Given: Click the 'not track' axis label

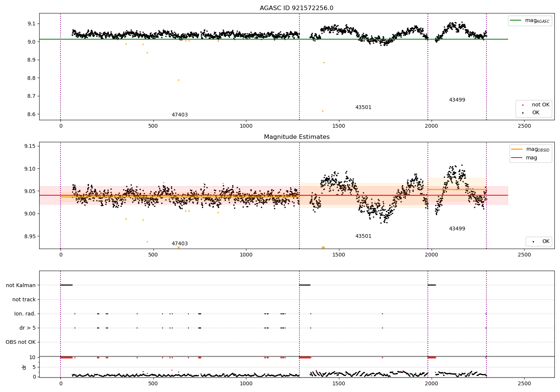Looking at the screenshot, I should (x=24, y=299).
